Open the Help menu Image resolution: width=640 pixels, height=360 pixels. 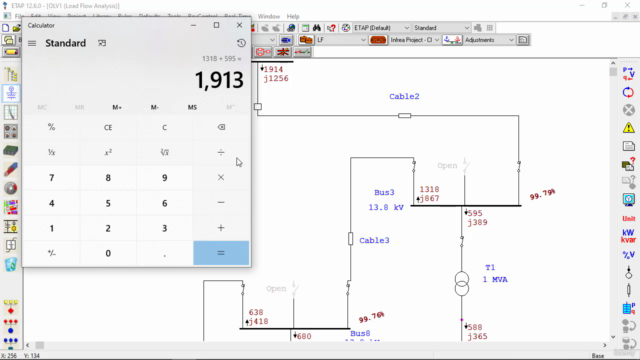[x=293, y=16]
